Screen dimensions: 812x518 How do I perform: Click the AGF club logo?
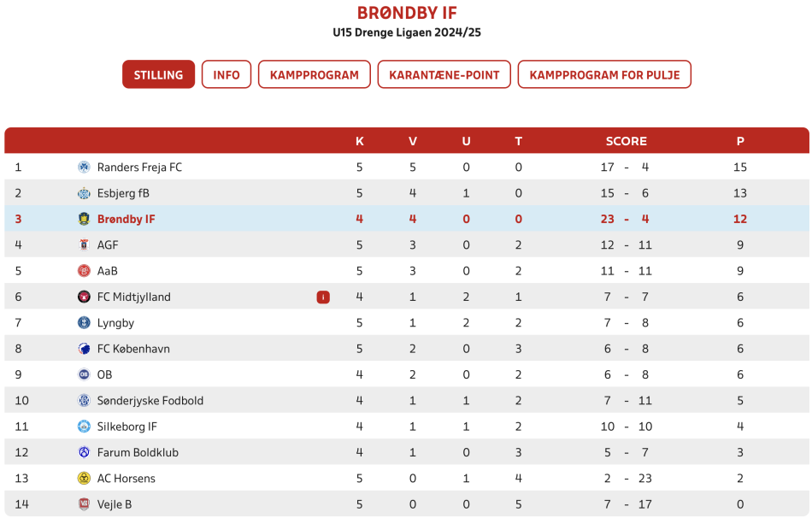click(84, 245)
